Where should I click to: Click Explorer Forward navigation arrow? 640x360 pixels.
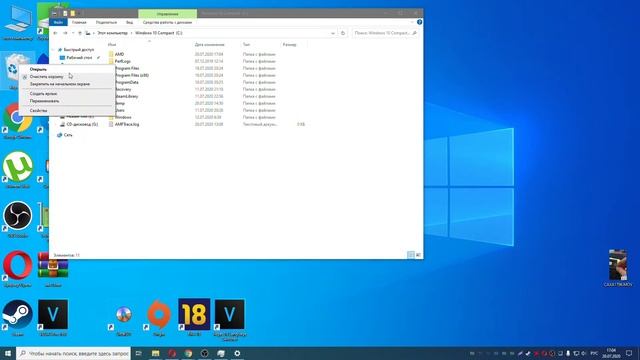[65, 33]
